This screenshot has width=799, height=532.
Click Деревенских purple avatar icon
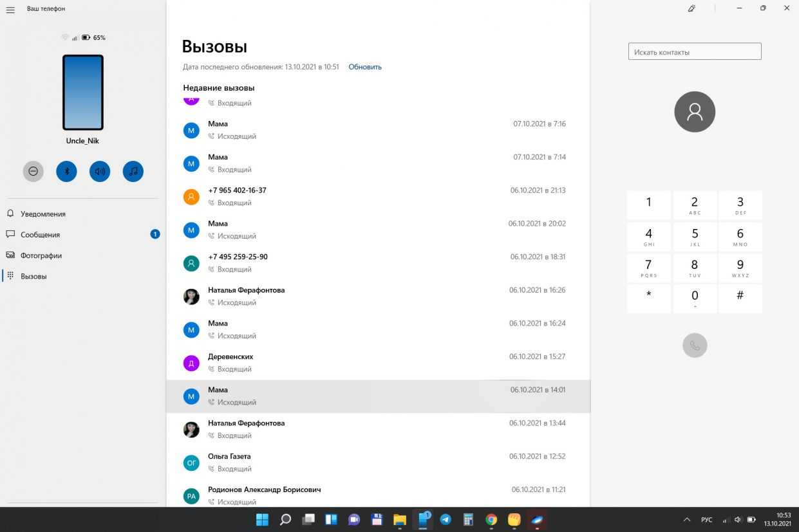[191, 363]
